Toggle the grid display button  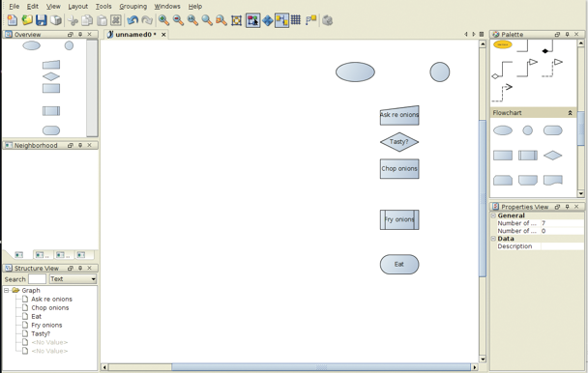[x=296, y=20]
